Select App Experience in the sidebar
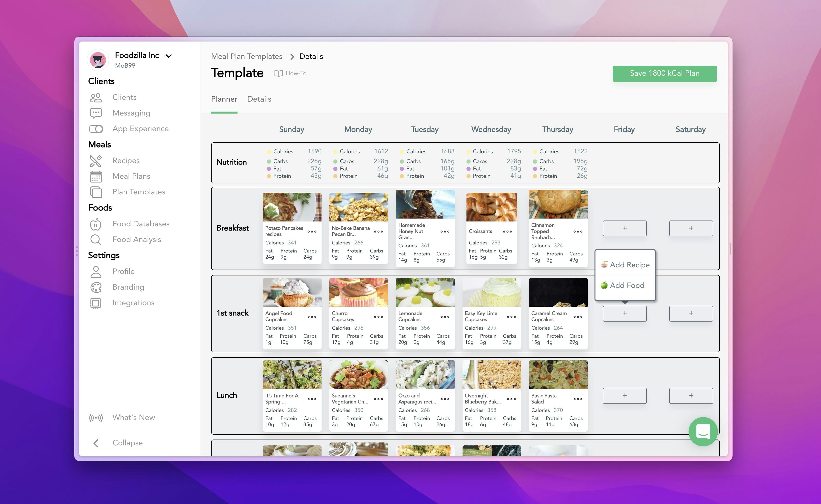 click(140, 128)
